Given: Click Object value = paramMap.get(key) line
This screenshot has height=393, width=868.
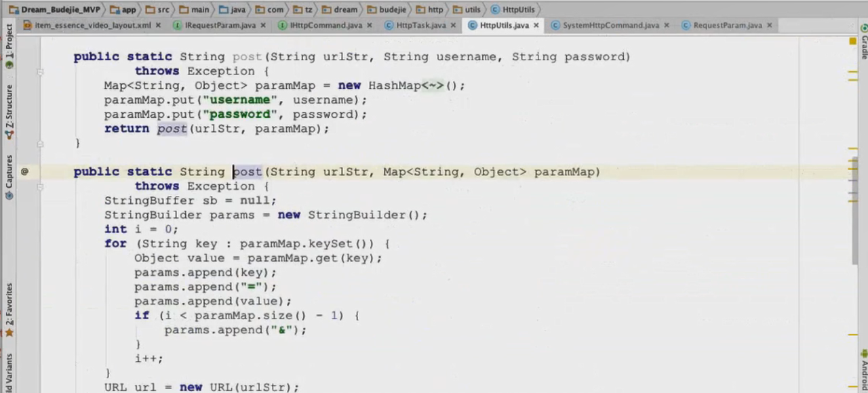Looking at the screenshot, I should tap(258, 258).
